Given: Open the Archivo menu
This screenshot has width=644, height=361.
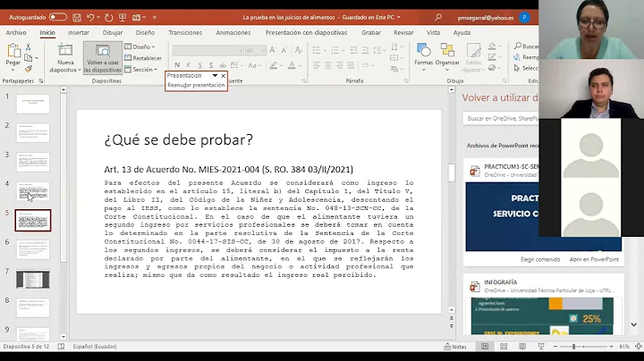Looking at the screenshot, I should pos(16,32).
